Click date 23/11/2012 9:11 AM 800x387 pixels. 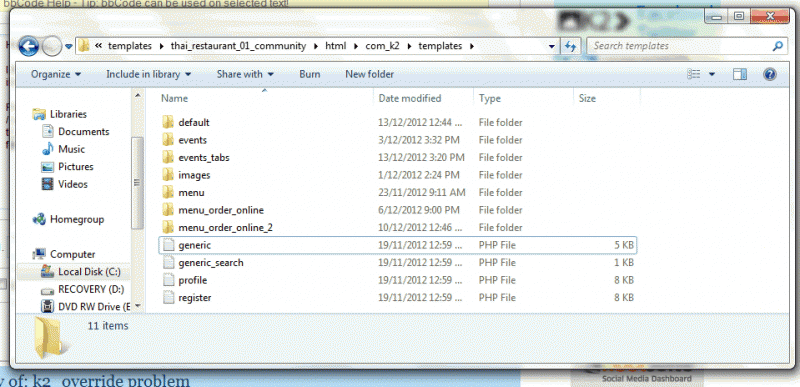point(422,193)
